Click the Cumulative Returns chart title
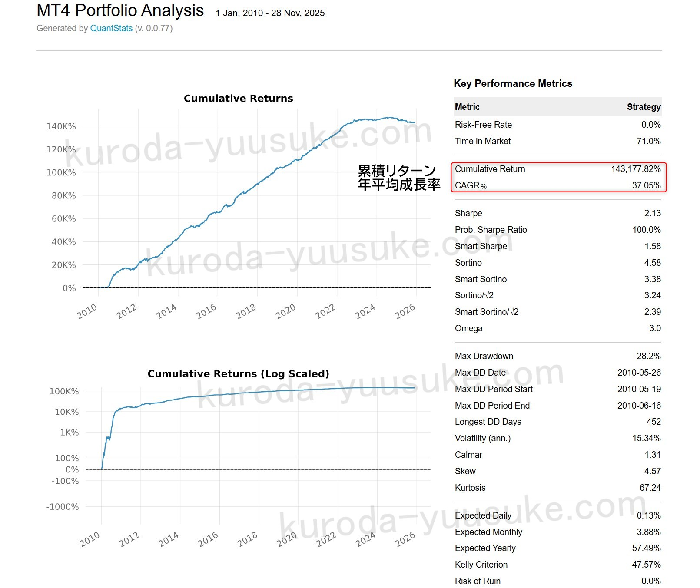 click(238, 98)
